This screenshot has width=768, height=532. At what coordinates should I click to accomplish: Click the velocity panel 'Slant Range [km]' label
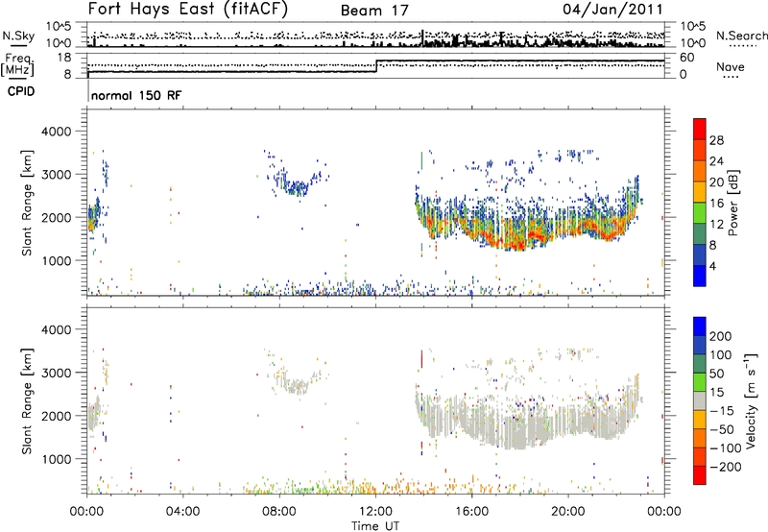27,401
